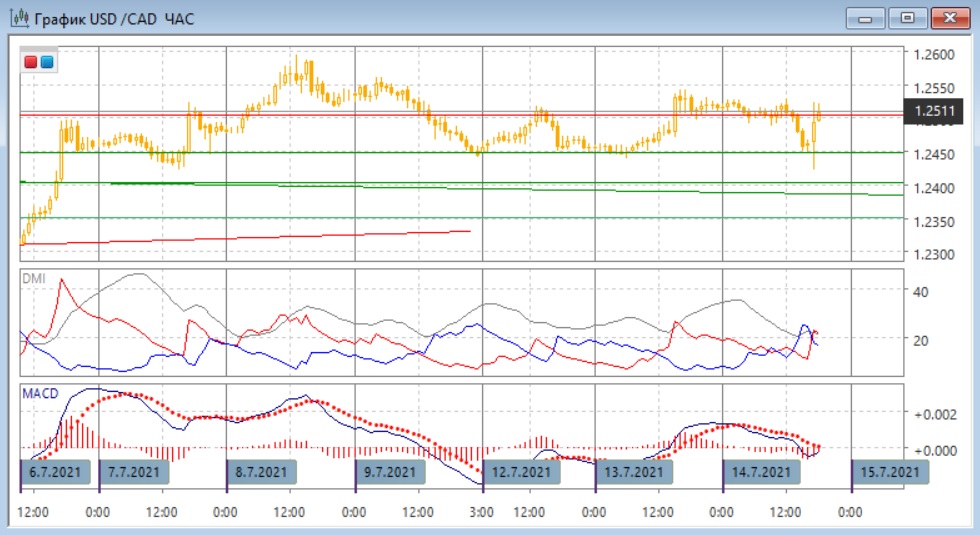The image size is (980, 535).
Task: Click the MACD indicator label
Action: [38, 393]
